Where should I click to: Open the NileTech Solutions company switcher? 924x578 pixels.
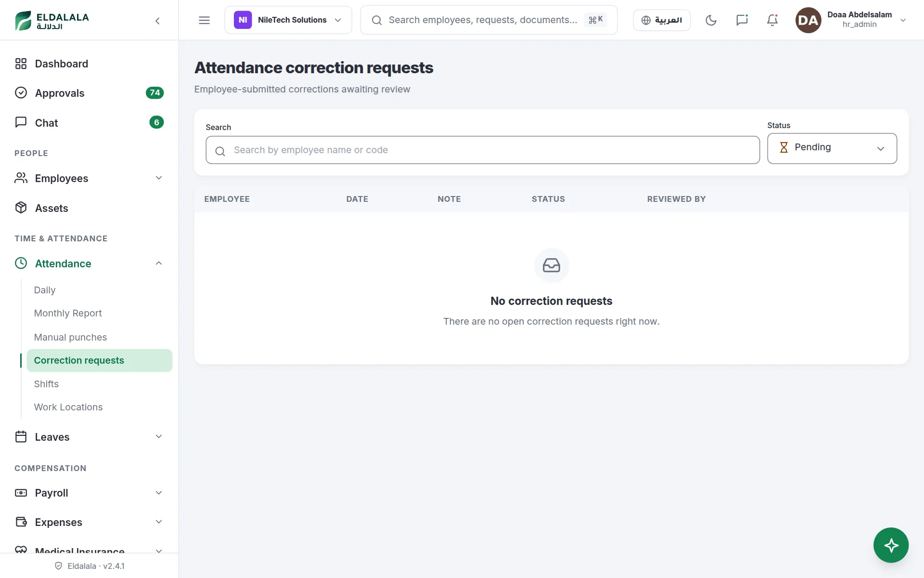point(288,20)
